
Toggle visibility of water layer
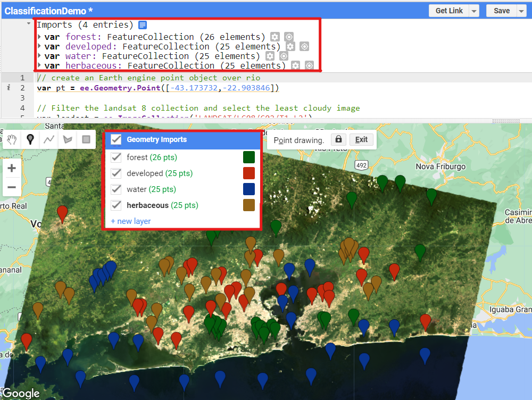(x=116, y=189)
